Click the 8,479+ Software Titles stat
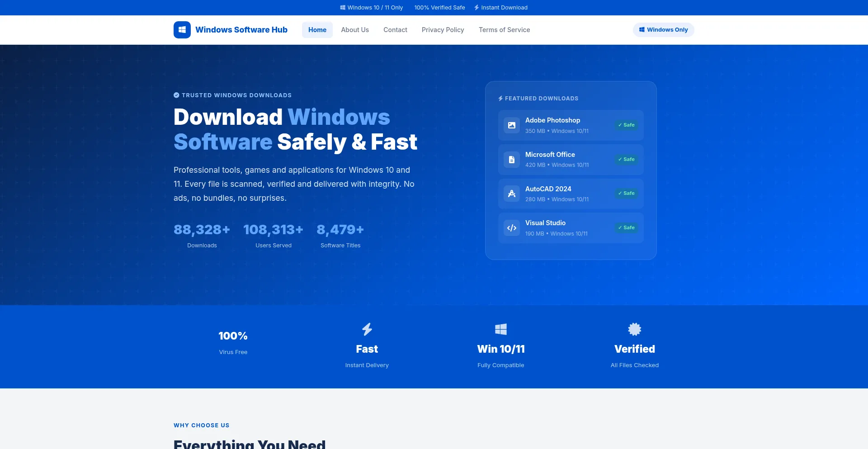Viewport: 868px width, 449px height. coord(340,236)
